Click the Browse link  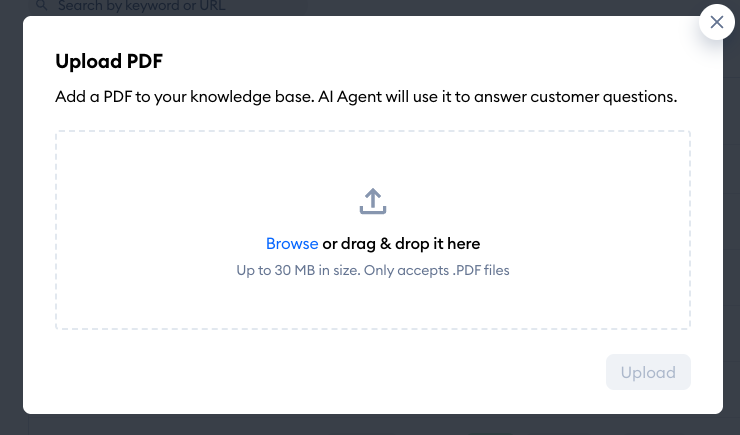292,243
